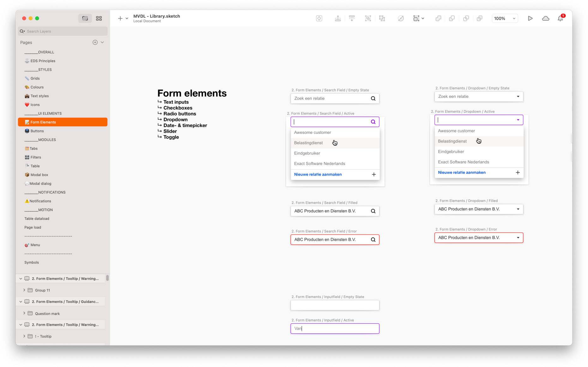Expand the Group 11 layer
This screenshot has width=588, height=367.
point(24,290)
